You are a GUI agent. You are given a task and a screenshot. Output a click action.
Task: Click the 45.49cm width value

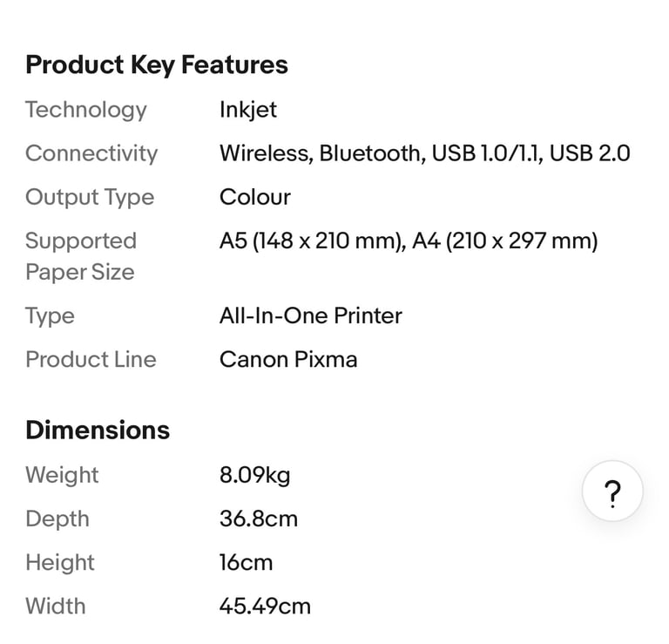(265, 606)
